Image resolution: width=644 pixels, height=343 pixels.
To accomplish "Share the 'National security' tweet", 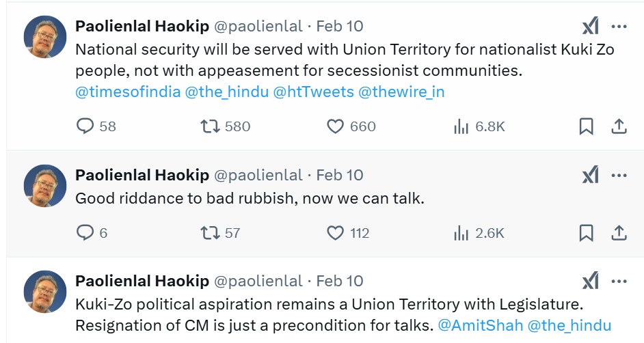I will click(618, 126).
